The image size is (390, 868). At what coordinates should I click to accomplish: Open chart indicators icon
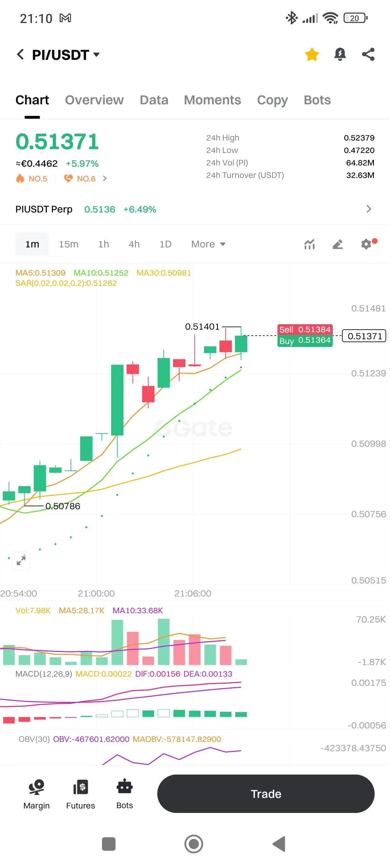pos(309,244)
